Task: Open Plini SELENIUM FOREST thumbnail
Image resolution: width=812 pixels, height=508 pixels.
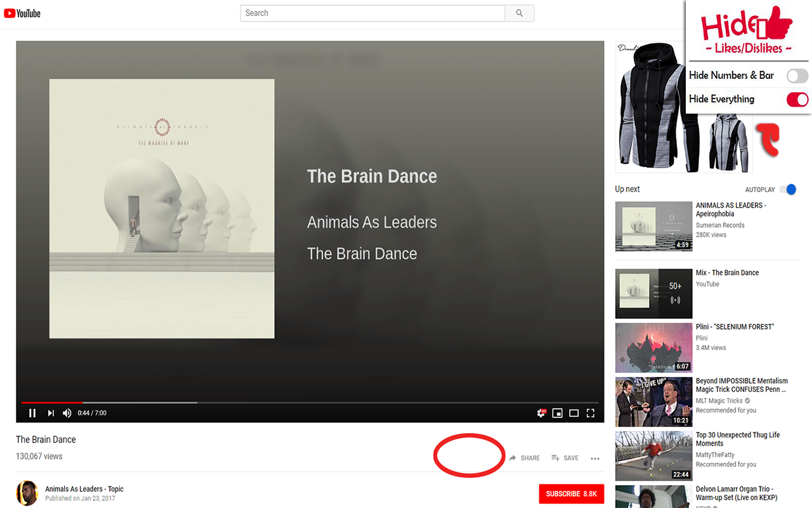Action: [653, 347]
